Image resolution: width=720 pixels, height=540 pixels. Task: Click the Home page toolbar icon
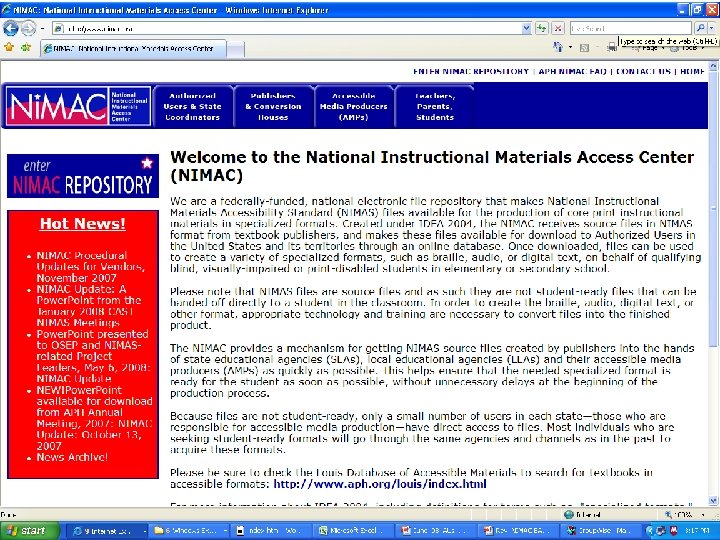(558, 47)
